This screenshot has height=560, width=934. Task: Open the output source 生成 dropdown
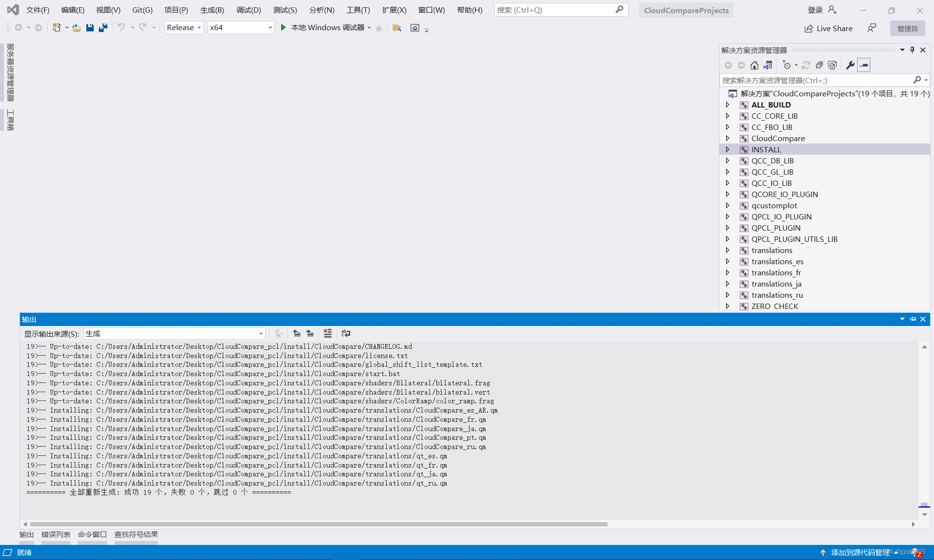[174, 333]
